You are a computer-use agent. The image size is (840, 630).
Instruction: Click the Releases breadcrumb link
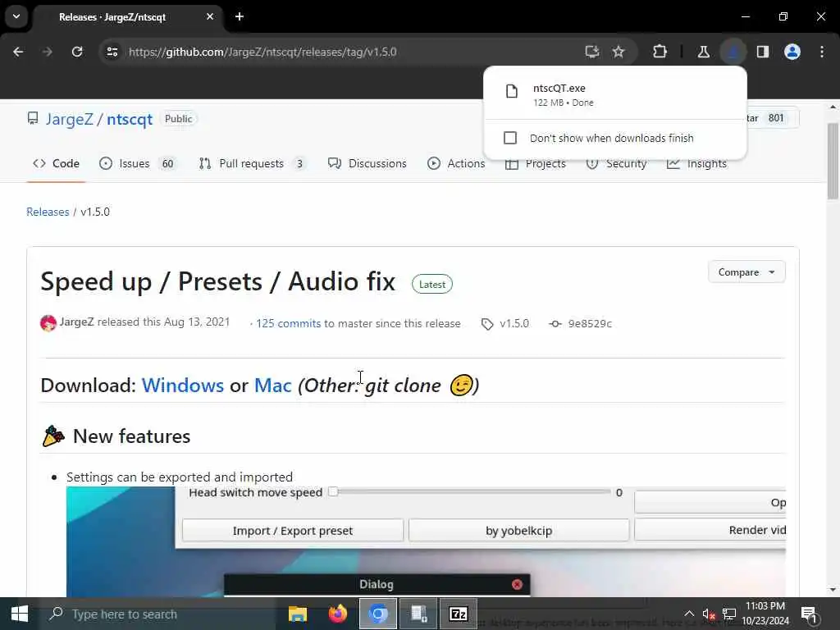(48, 212)
